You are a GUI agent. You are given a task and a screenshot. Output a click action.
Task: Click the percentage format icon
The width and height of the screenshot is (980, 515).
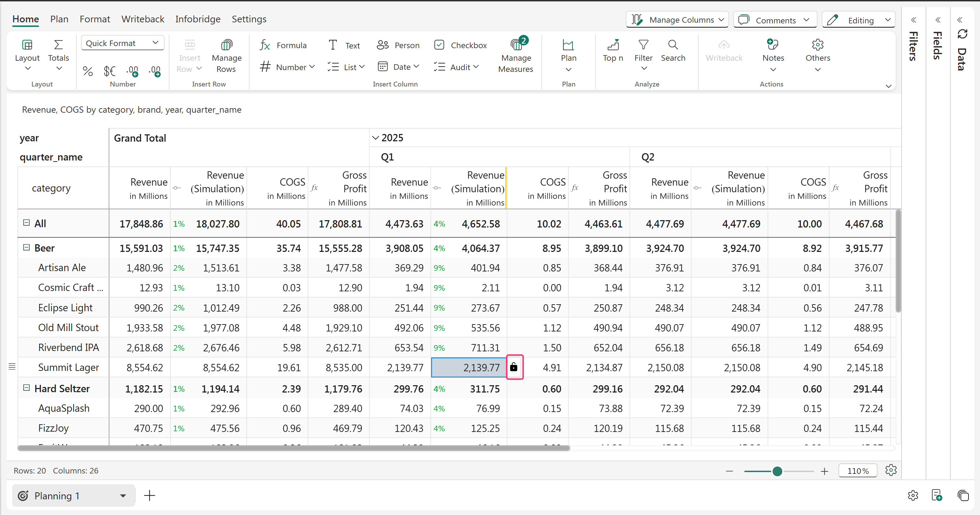coord(88,71)
